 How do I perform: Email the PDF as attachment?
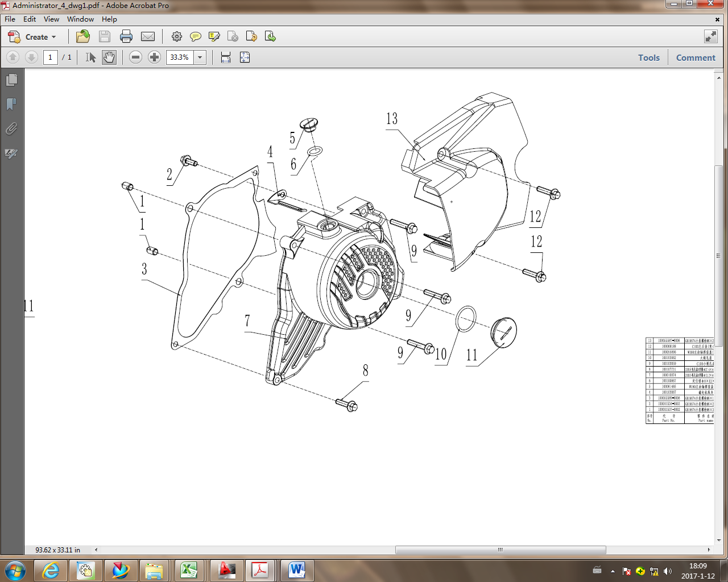148,36
